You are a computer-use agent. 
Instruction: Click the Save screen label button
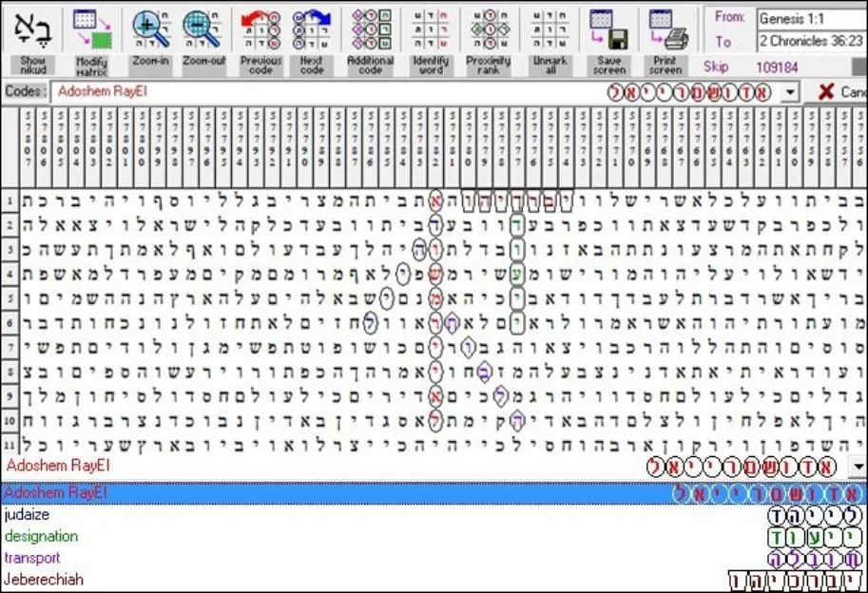pos(608,66)
